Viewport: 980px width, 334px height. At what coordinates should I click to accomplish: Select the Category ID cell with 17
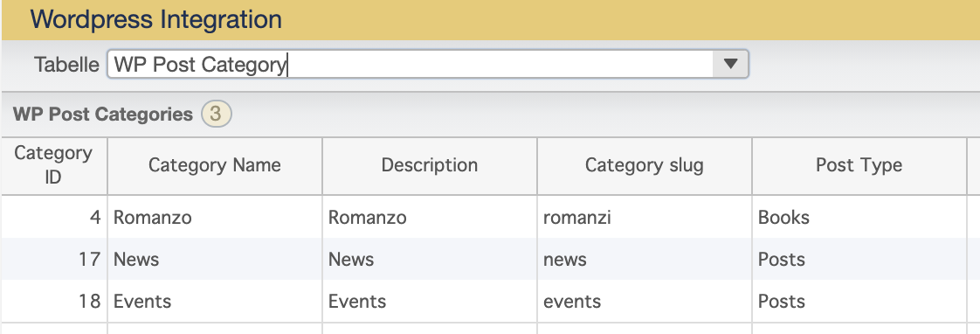[x=54, y=259]
